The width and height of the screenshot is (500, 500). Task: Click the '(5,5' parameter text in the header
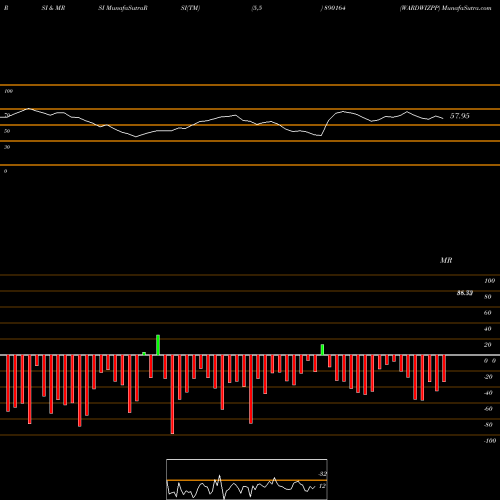(x=257, y=8)
